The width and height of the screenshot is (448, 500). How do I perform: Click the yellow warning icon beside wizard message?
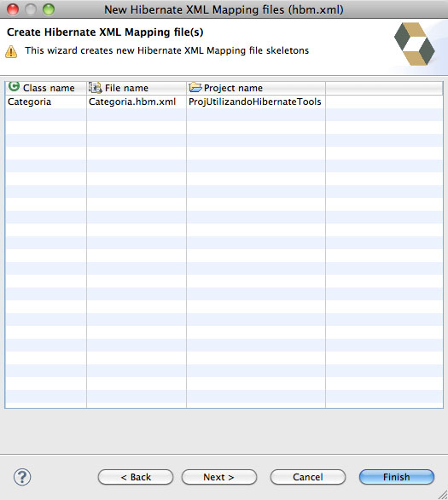click(x=11, y=52)
